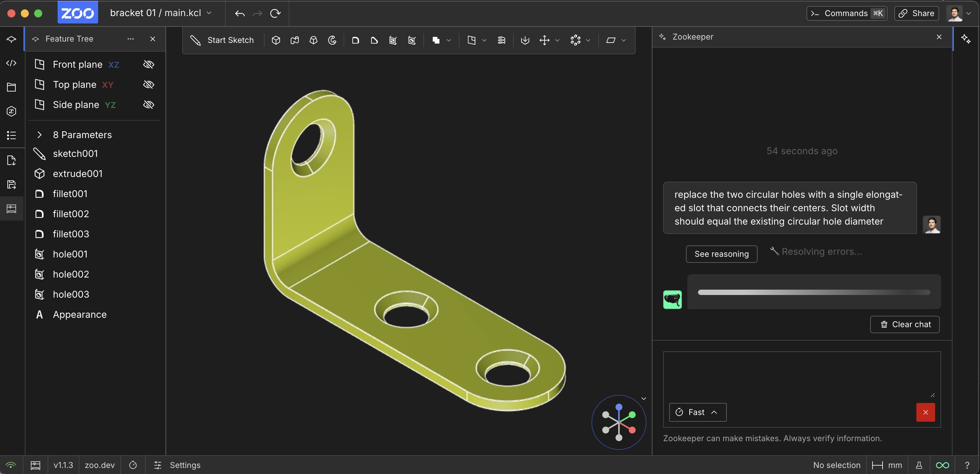Open the KCL code pane icon
The image size is (980, 474).
11,63
